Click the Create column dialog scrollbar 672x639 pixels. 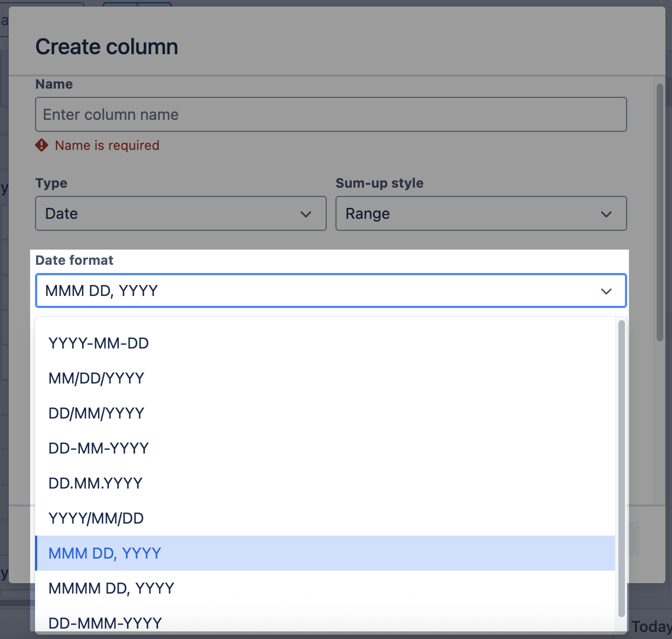[x=660, y=212]
